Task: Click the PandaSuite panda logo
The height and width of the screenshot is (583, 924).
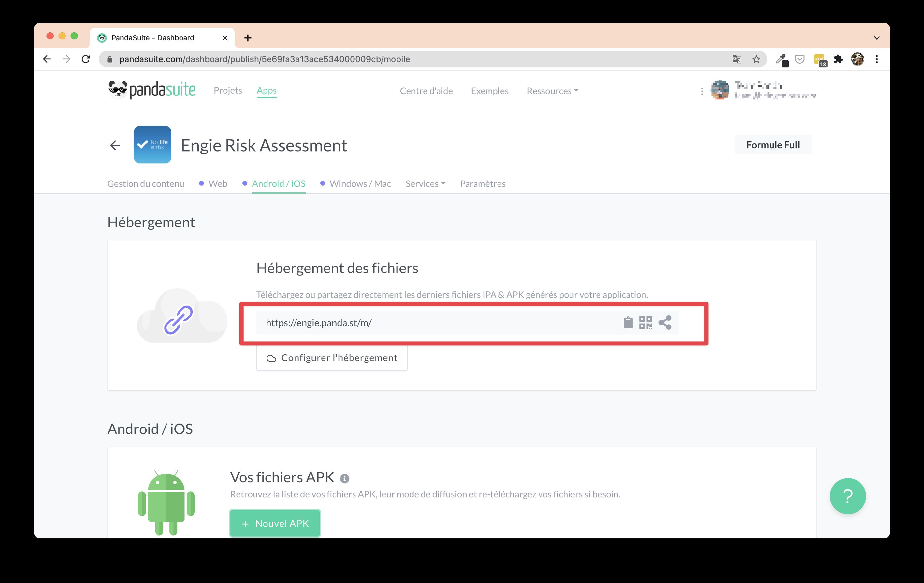Action: click(119, 90)
